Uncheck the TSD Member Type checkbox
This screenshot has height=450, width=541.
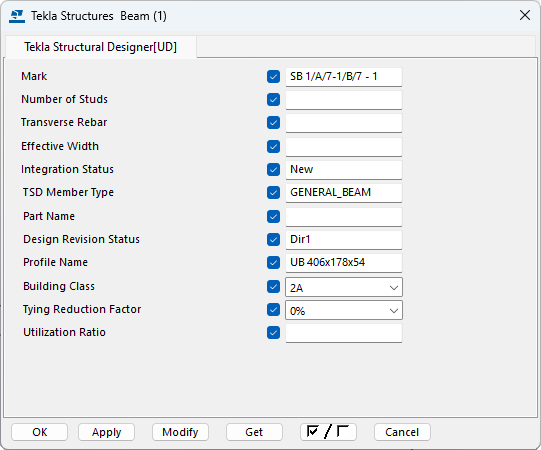click(x=273, y=193)
